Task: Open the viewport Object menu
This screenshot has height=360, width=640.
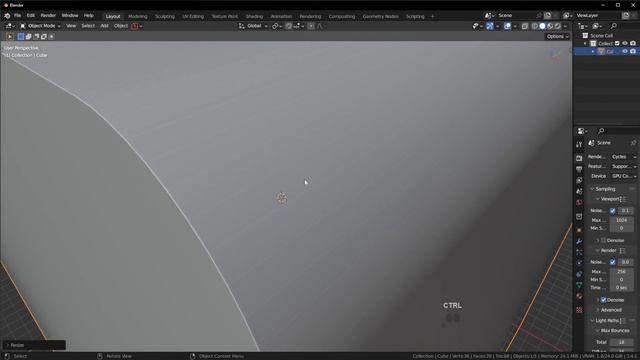Action: pos(121,26)
